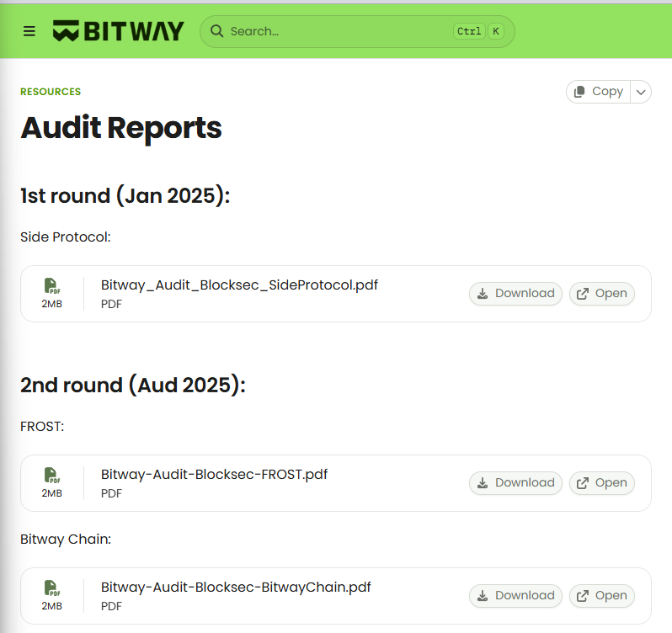The width and height of the screenshot is (672, 633).
Task: Select Bitway_Audit_Blocksec_SideProtocol.pdf file name
Action: 239,285
